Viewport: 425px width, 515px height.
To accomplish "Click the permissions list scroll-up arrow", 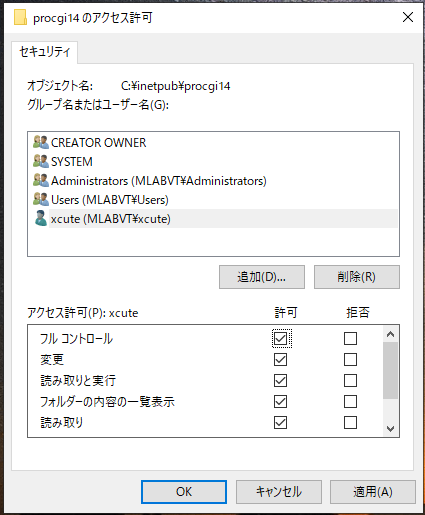I will pyautogui.click(x=390, y=334).
